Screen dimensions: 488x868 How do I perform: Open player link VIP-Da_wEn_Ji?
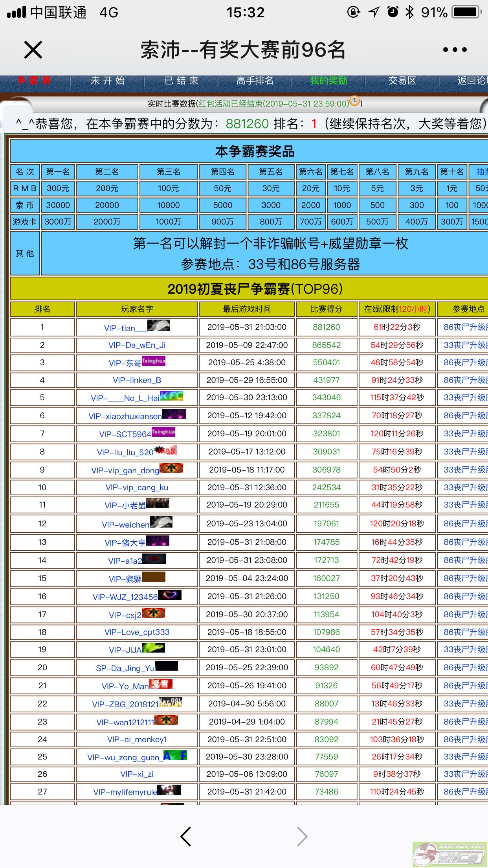(137, 345)
